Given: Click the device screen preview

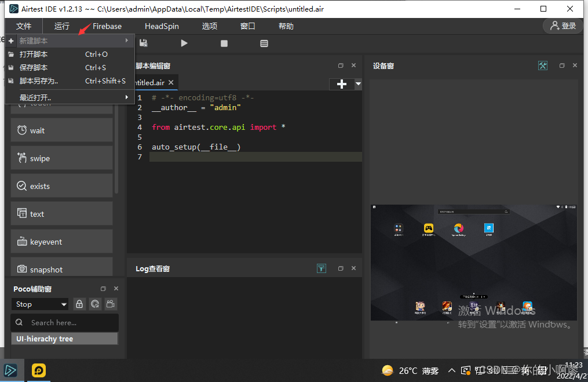Looking at the screenshot, I should point(474,263).
